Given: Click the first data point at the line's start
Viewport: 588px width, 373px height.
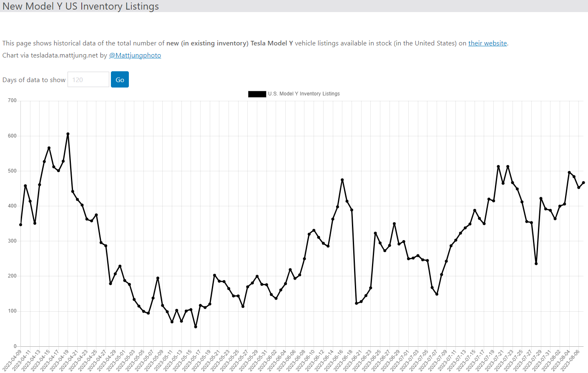Looking at the screenshot, I should (x=21, y=225).
